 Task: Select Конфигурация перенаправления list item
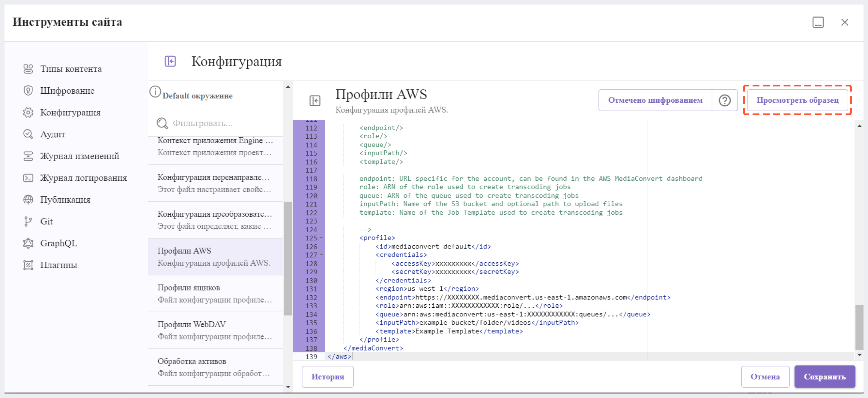pyautogui.click(x=215, y=183)
